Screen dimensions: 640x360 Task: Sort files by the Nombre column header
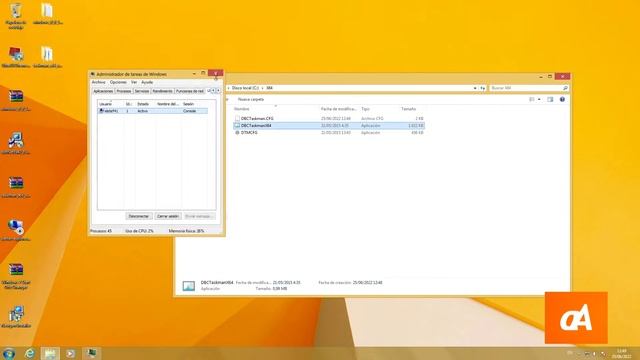[x=242, y=109]
